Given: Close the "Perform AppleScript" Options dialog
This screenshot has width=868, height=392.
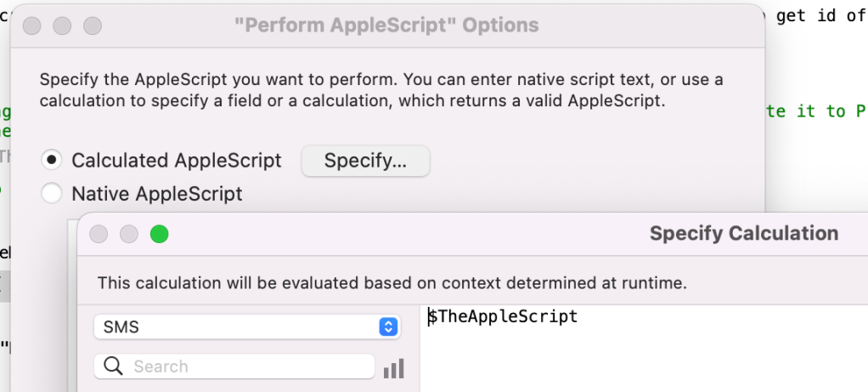Looking at the screenshot, I should [x=31, y=26].
